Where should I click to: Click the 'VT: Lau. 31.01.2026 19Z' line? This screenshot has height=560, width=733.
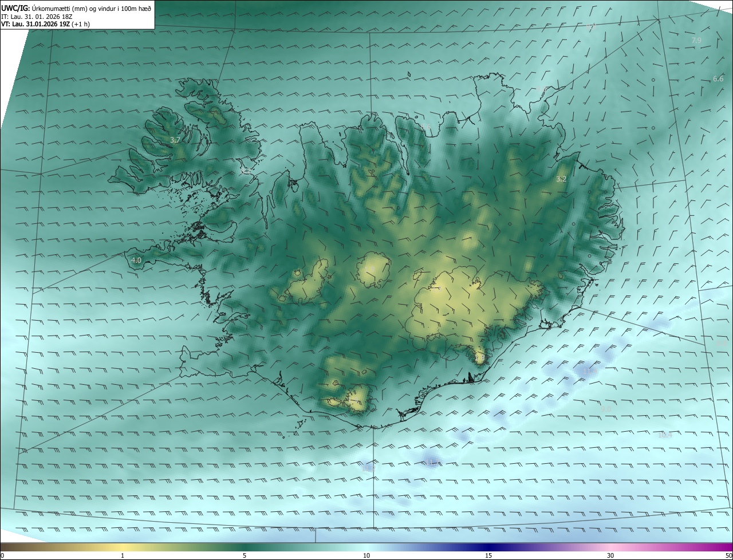pyautogui.click(x=45, y=24)
